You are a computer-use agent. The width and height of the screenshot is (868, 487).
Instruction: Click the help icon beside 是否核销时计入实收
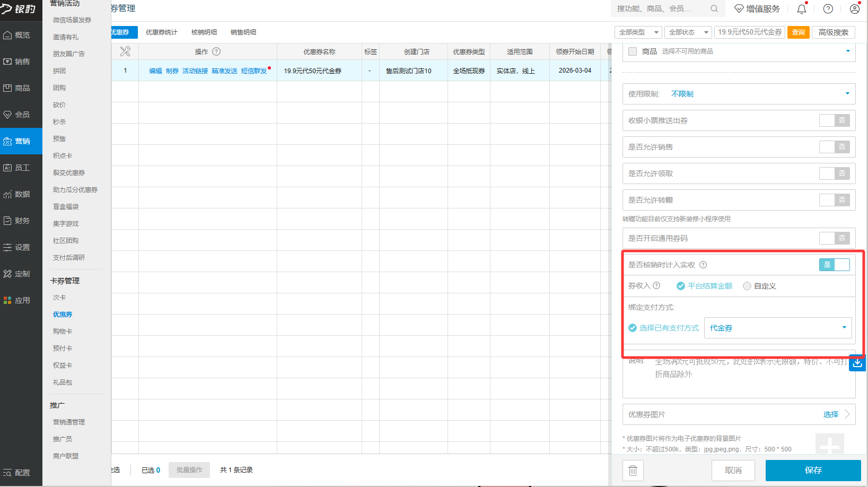coord(703,265)
